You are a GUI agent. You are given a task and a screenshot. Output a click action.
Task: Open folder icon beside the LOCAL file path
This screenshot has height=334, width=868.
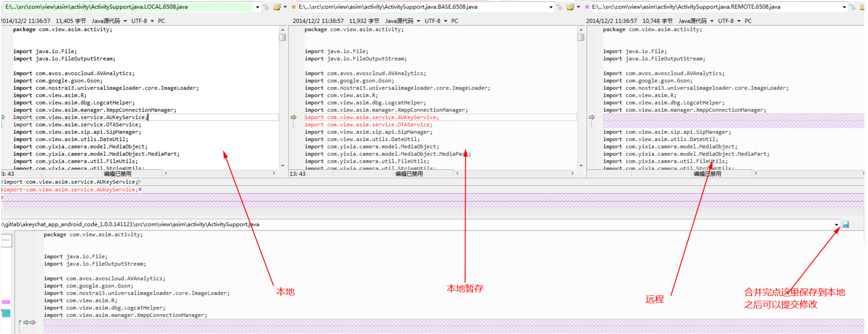tap(277, 7)
